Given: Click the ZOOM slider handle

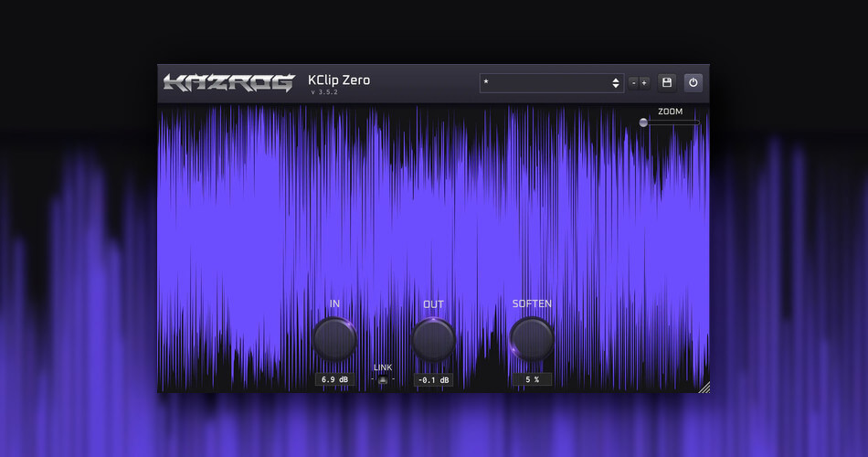Looking at the screenshot, I should (643, 122).
